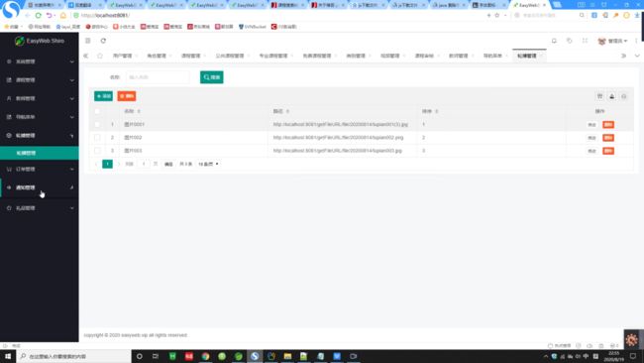Screen dimensions: 644x363
Task: Click the page refresh icon in header
Action: 103,41
